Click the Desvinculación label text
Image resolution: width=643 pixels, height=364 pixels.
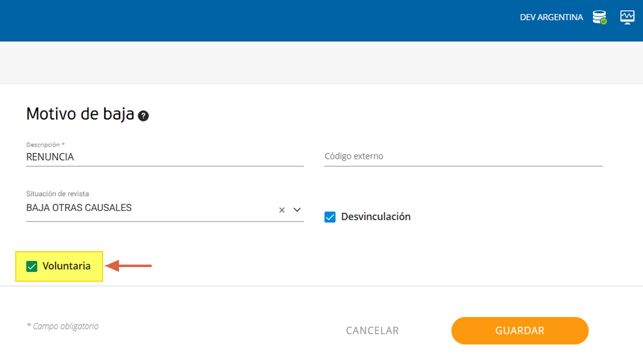[x=376, y=217]
